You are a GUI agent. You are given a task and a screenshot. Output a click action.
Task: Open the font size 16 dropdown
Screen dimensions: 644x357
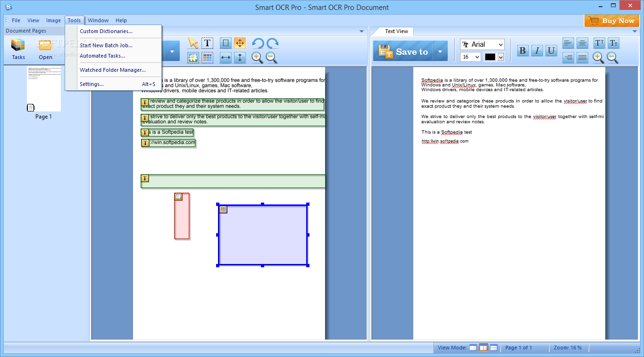(470, 57)
